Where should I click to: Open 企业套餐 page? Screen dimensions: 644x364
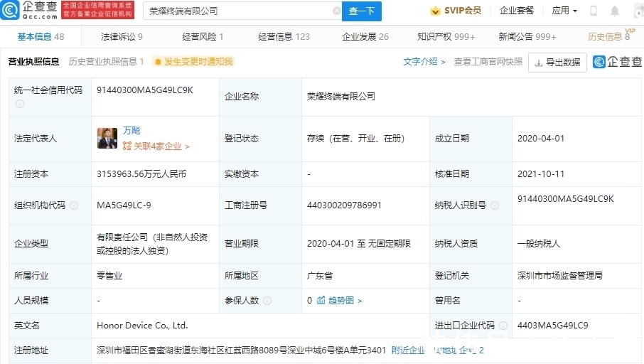tap(516, 11)
